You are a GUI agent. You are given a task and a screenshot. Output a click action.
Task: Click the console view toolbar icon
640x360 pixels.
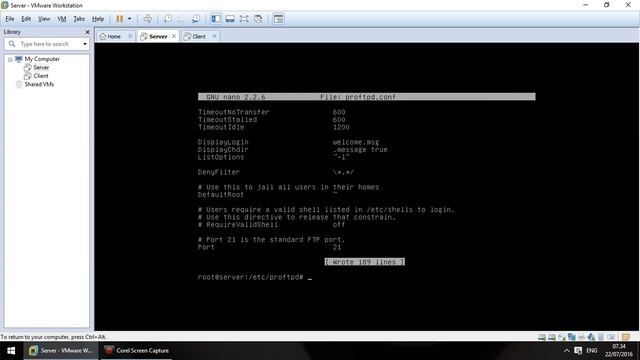[278, 19]
